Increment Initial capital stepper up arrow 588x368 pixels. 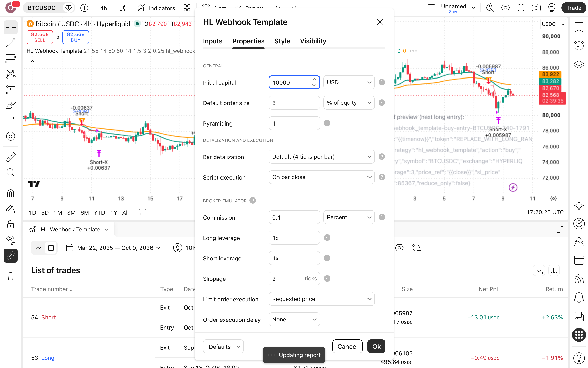click(x=314, y=79)
